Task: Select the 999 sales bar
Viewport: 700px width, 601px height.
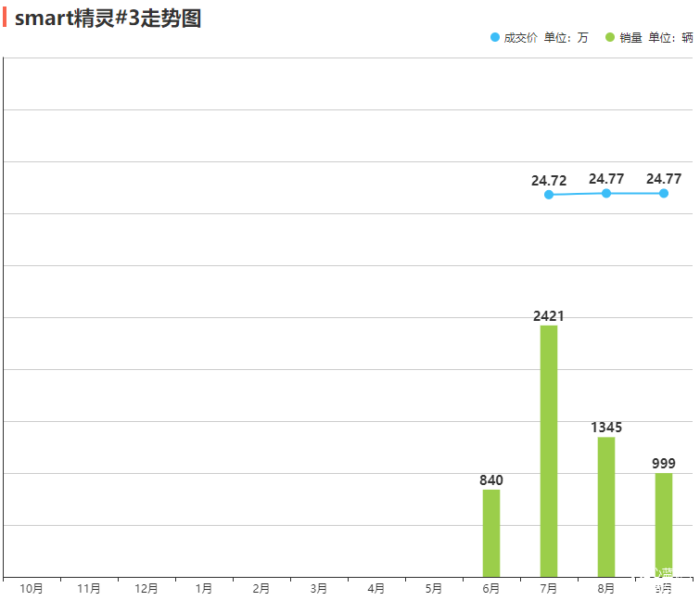Action: coord(664,524)
